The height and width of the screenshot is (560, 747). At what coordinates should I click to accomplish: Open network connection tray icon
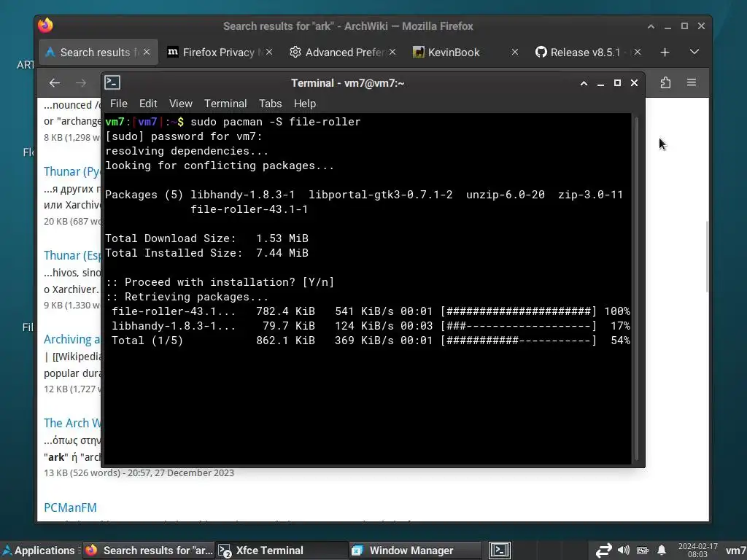tap(603, 551)
